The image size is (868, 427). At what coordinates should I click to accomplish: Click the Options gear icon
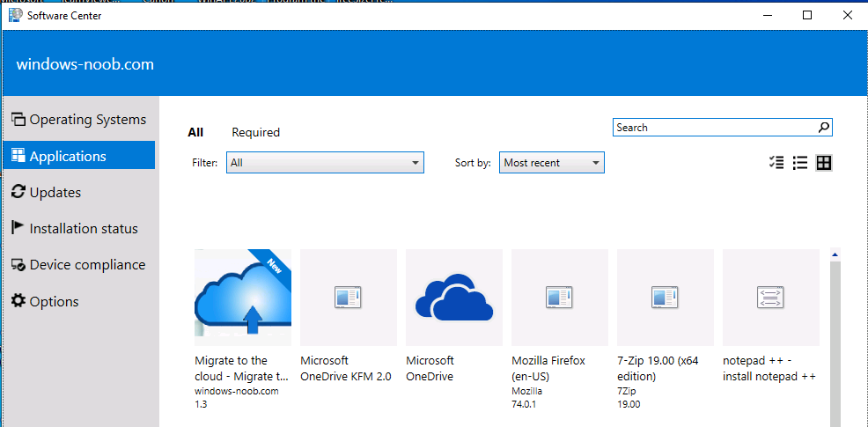(18, 301)
